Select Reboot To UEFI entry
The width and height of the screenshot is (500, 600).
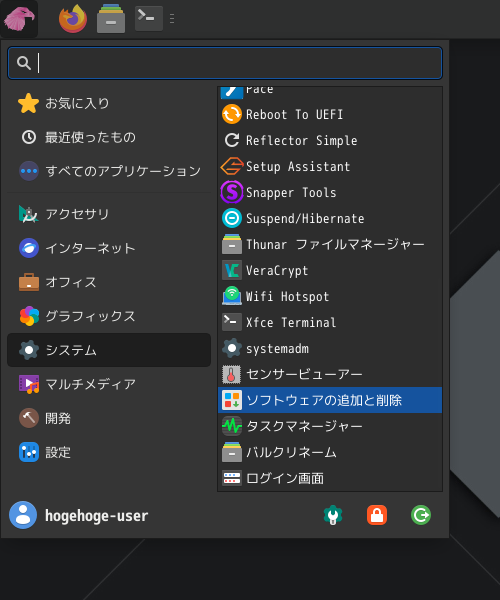click(x=330, y=114)
